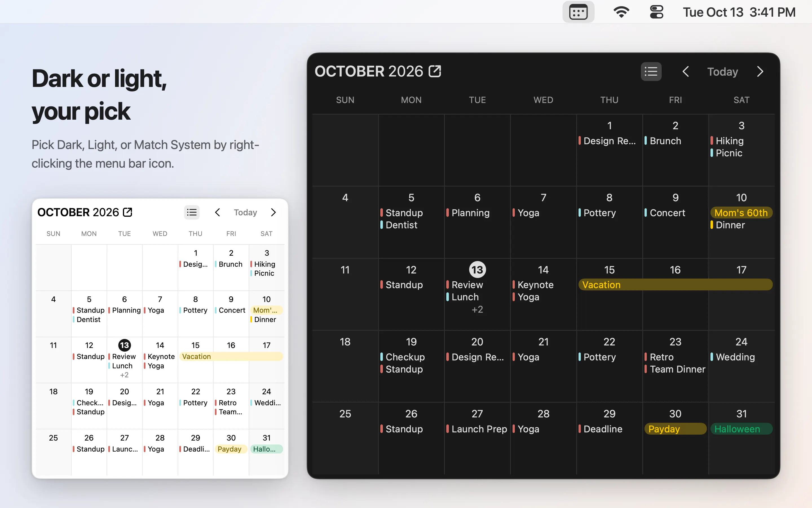Select today's date 13 in dark calendar
Image resolution: width=812 pixels, height=508 pixels.
click(477, 270)
